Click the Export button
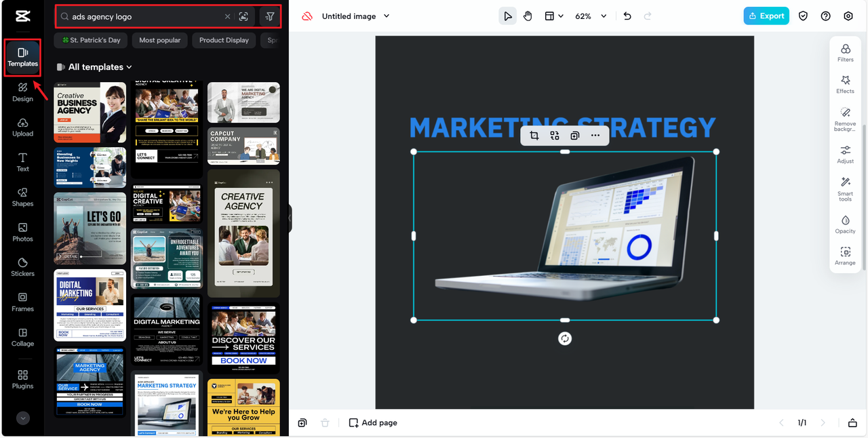This screenshot has height=438, width=868. pyautogui.click(x=766, y=16)
